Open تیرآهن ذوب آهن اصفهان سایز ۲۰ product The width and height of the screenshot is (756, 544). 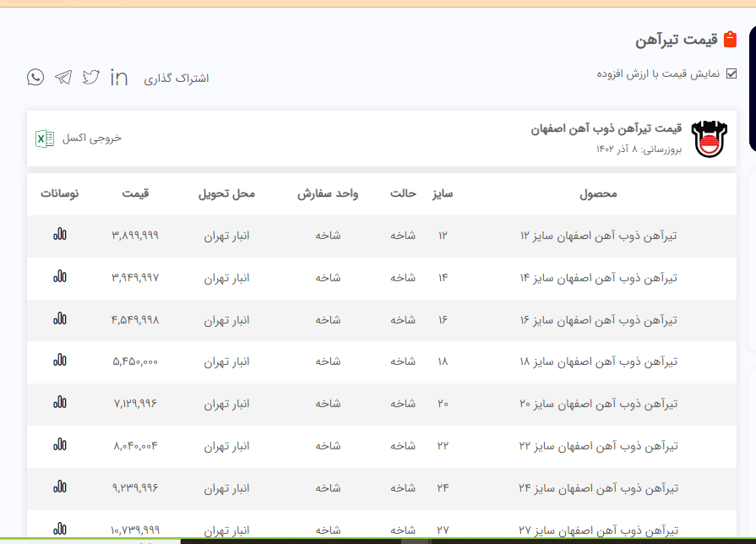tap(598, 405)
